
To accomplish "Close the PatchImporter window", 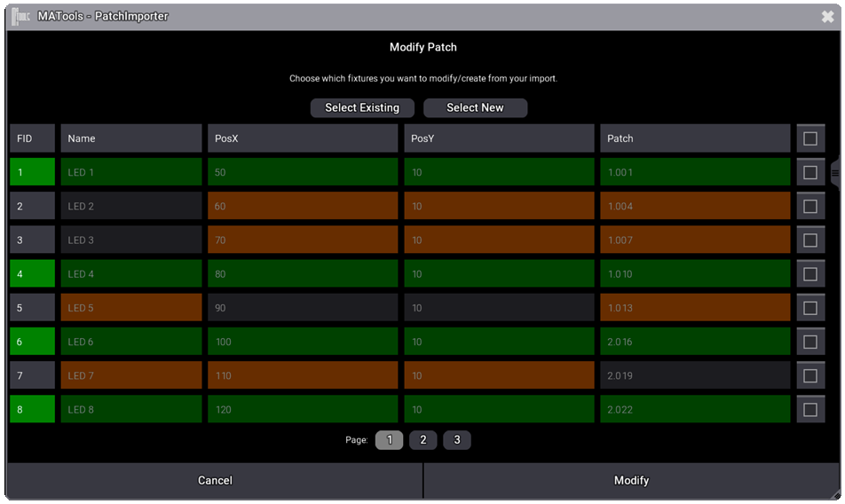I will click(828, 17).
